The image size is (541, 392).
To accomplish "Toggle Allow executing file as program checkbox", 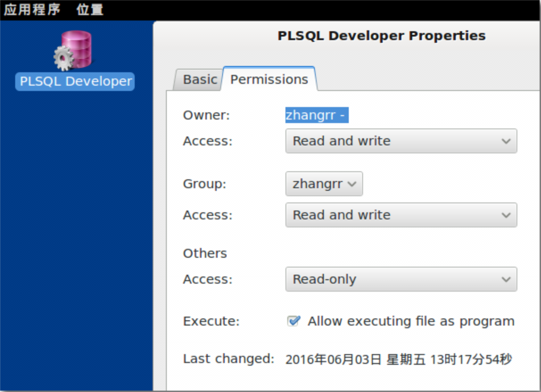I will coord(293,321).
